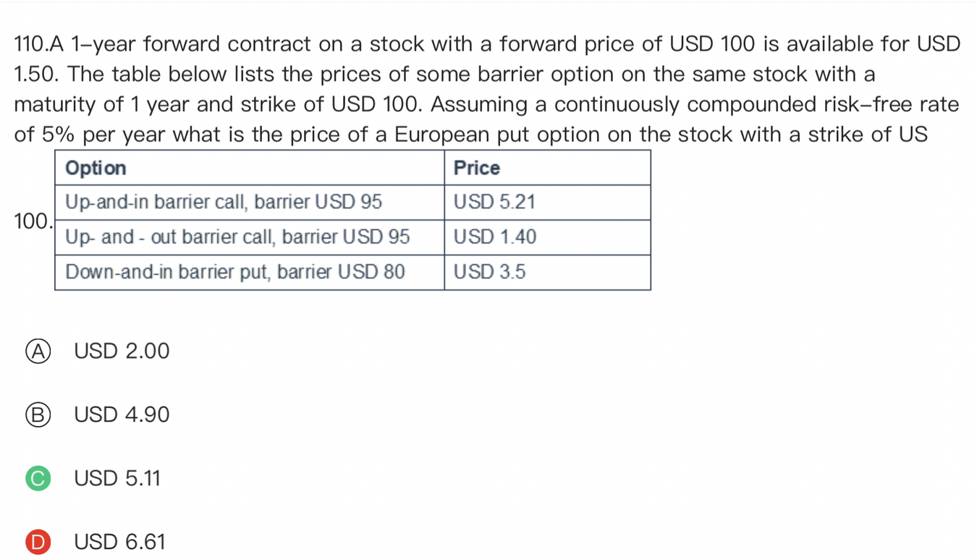Pick the USD 5.11 answer text
The width and height of the screenshot is (977, 560).
tap(117, 479)
